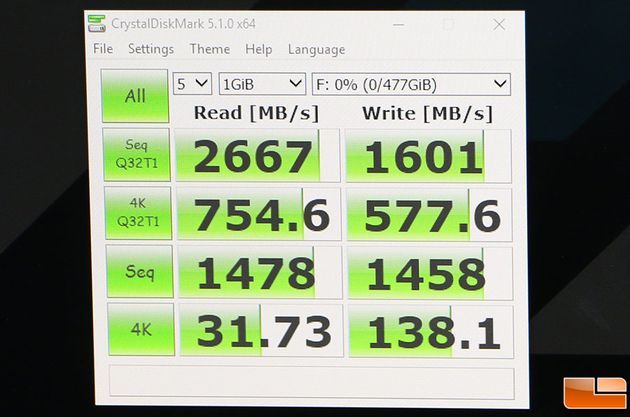Image resolution: width=630 pixels, height=417 pixels.
Task: Click the 4K read result 31.73
Action: [x=262, y=331]
